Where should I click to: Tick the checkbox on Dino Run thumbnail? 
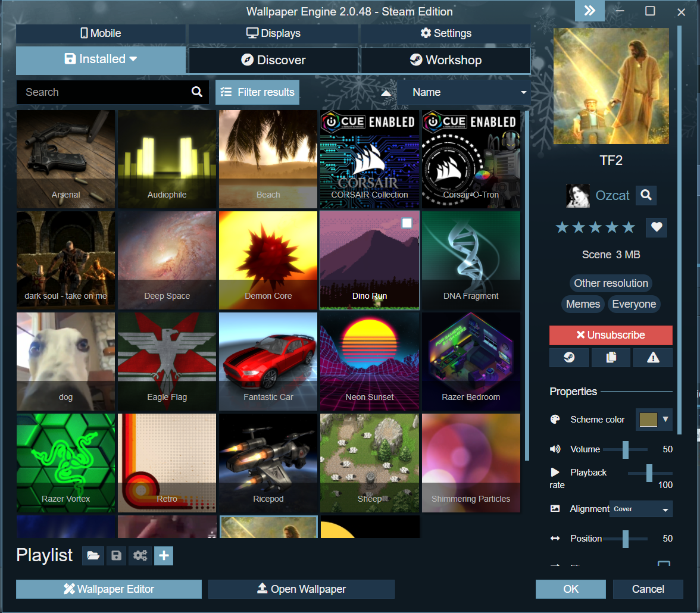pyautogui.click(x=407, y=223)
